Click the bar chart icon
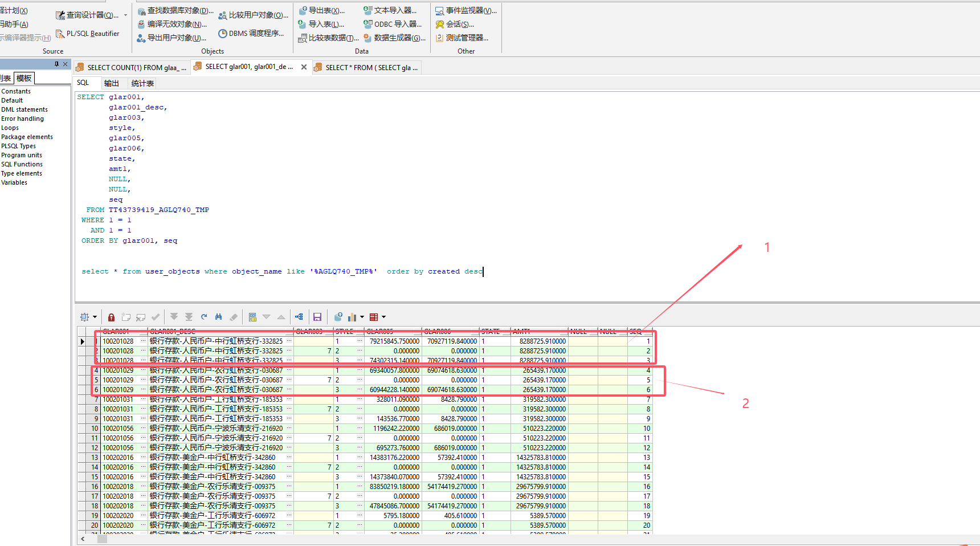The width and height of the screenshot is (980, 546). coord(352,317)
